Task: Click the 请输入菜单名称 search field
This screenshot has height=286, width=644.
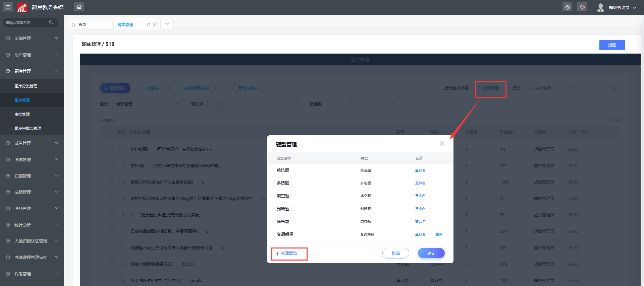Action: coord(27,22)
